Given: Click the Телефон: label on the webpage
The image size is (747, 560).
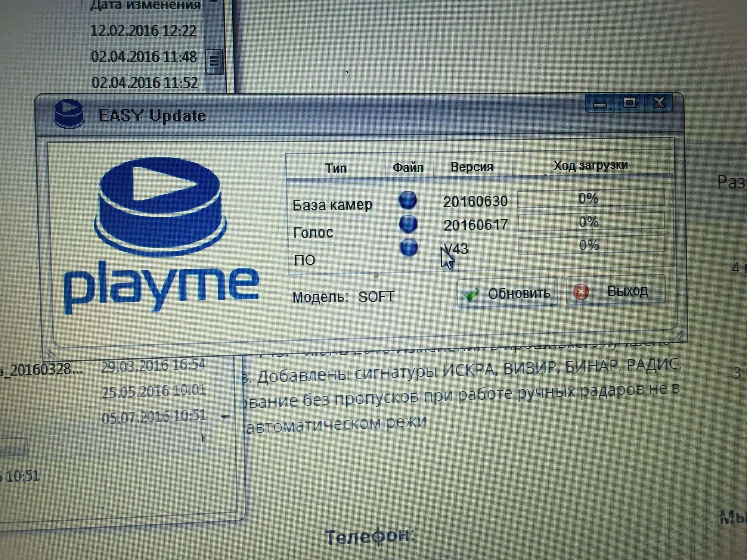Looking at the screenshot, I should [x=370, y=537].
